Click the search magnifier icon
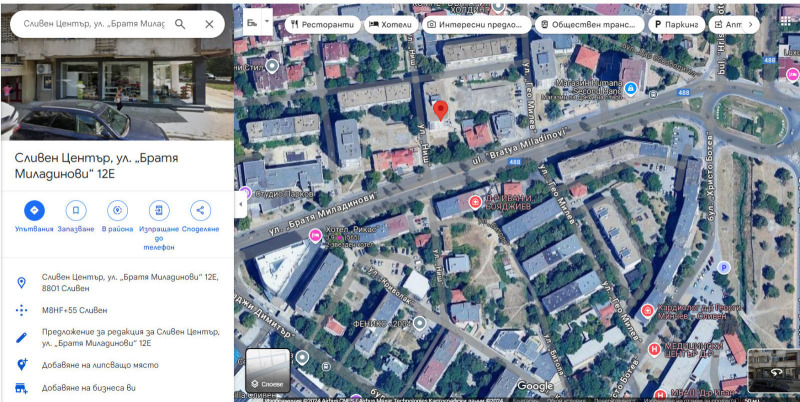The width and height of the screenshot is (800, 402). pos(180,24)
